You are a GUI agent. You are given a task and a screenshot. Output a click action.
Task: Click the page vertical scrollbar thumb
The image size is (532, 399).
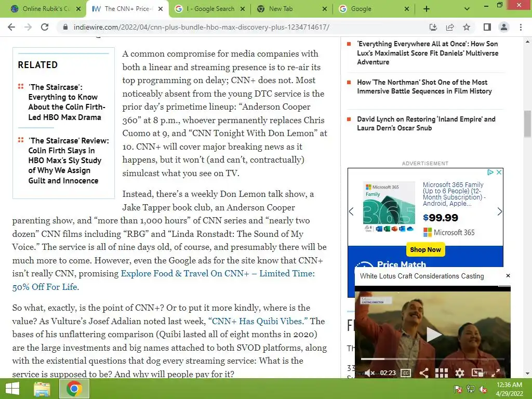[528, 124]
